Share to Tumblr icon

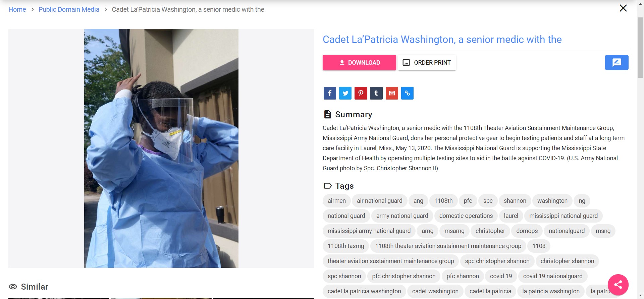click(376, 93)
